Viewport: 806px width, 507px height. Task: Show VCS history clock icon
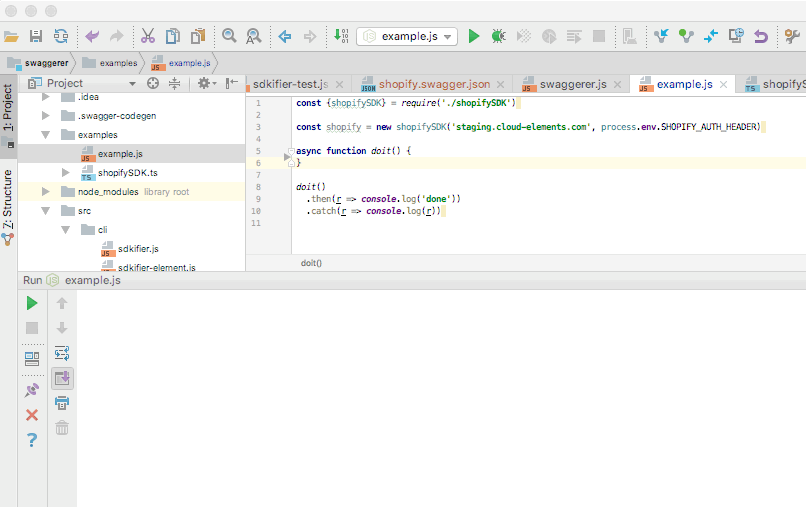point(736,36)
